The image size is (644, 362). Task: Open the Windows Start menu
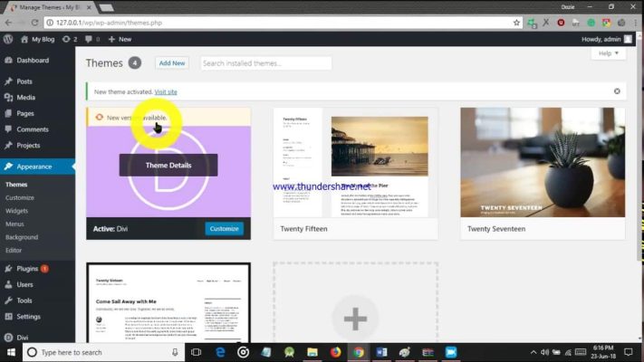11,352
